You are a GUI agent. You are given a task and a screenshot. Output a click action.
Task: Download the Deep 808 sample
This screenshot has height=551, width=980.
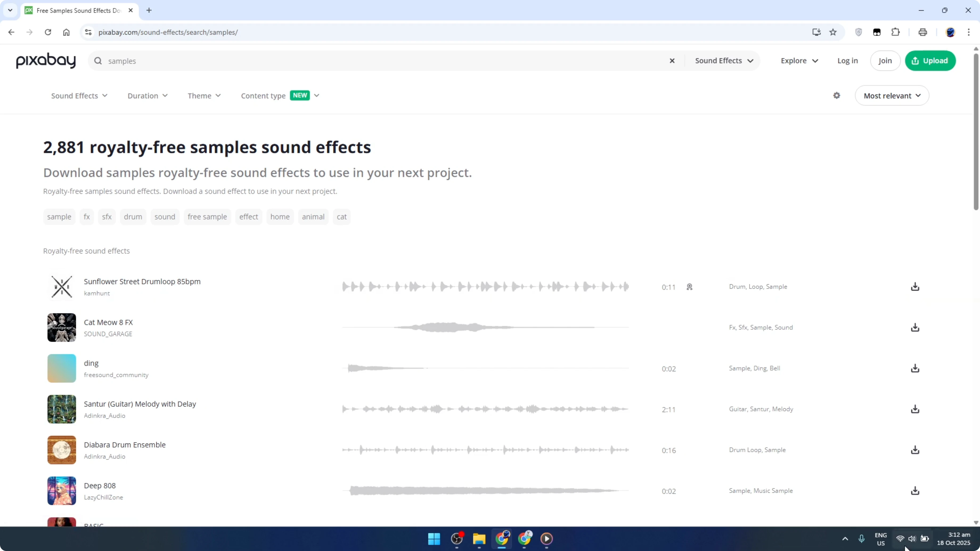pyautogui.click(x=915, y=491)
